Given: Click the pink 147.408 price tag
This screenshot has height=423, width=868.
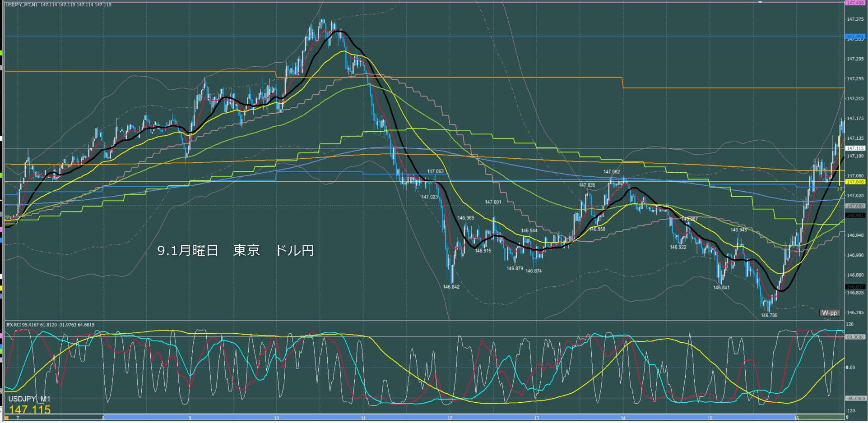Looking at the screenshot, I should 855,3.
